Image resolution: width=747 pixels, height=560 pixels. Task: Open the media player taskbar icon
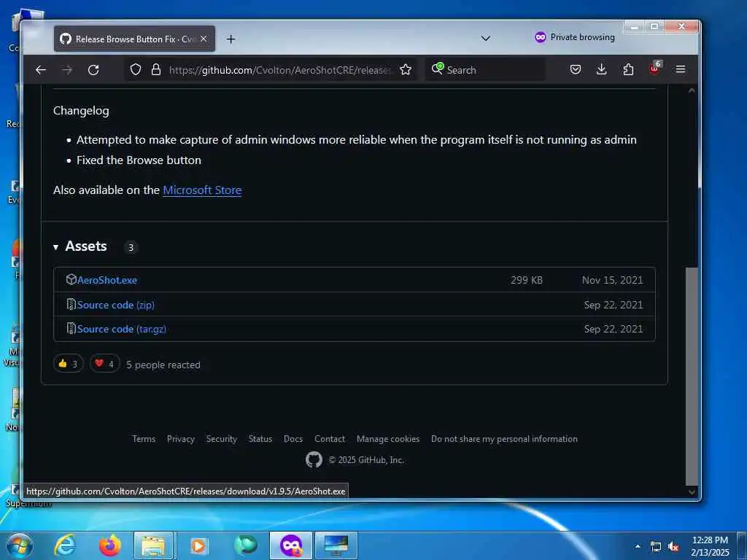click(198, 545)
